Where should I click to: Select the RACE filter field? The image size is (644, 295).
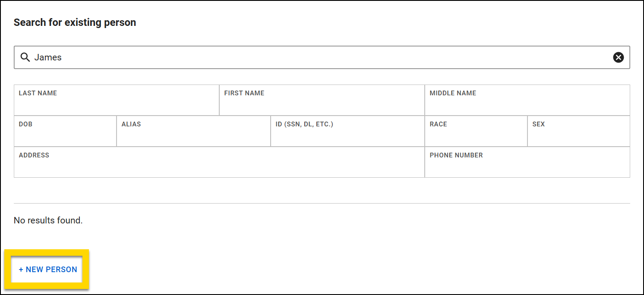[476, 131]
